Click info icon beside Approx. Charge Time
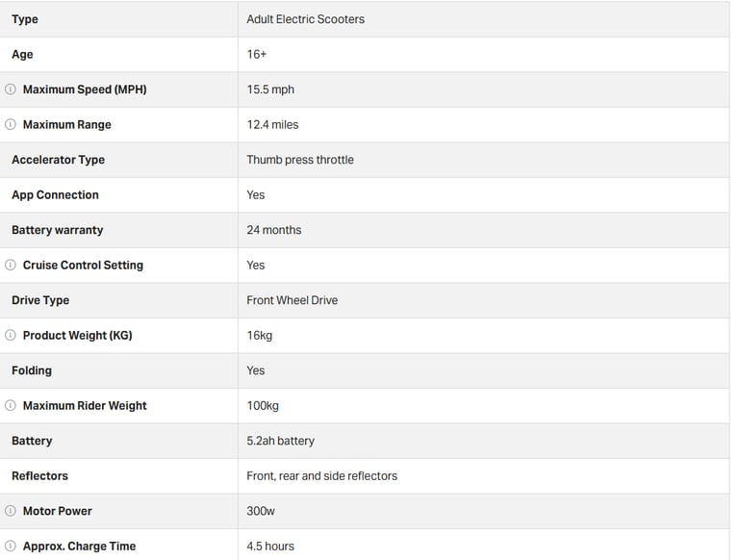 pyautogui.click(x=11, y=546)
